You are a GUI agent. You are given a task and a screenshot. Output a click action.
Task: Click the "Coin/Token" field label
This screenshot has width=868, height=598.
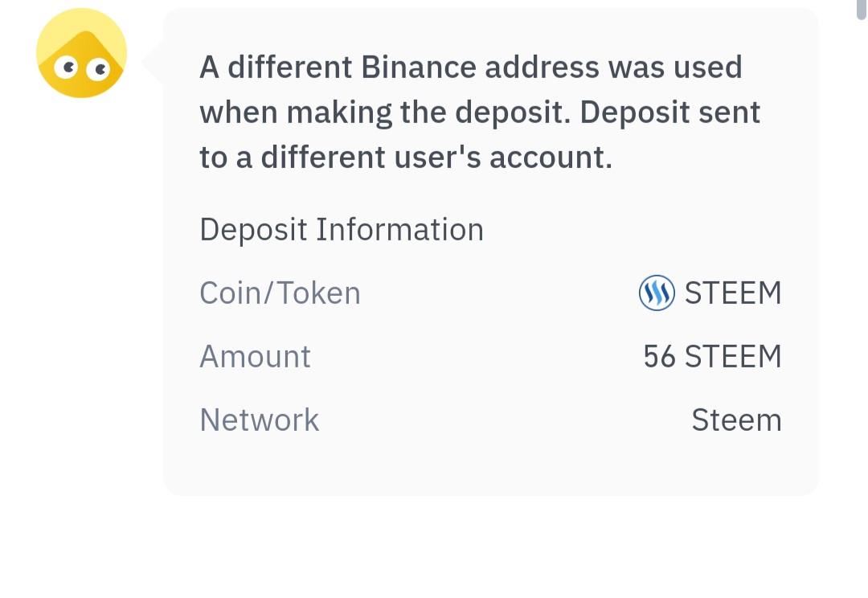click(280, 293)
